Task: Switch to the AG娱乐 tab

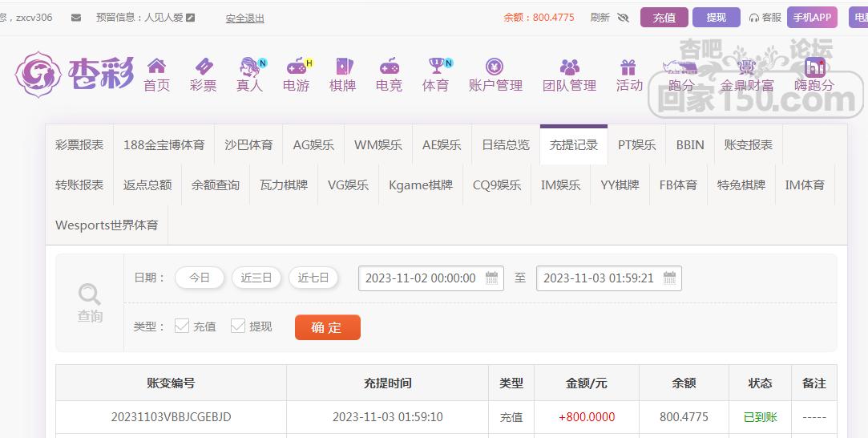Action: pyautogui.click(x=313, y=145)
